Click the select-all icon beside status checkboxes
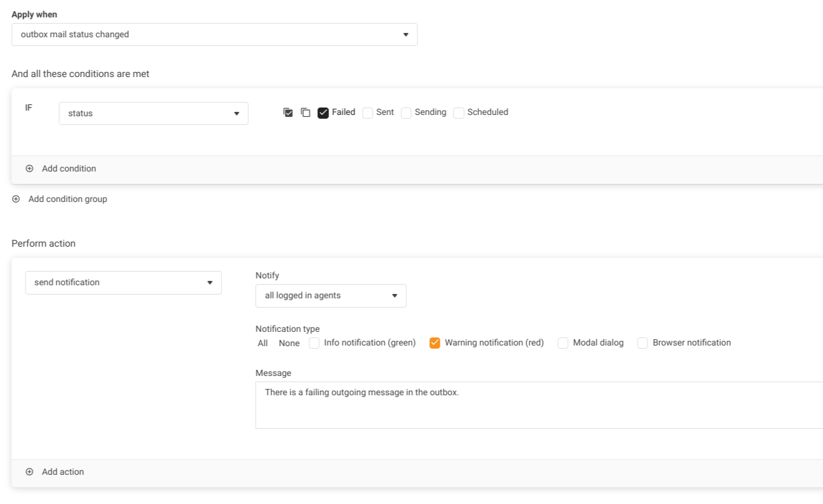823x504 pixels. [x=287, y=112]
